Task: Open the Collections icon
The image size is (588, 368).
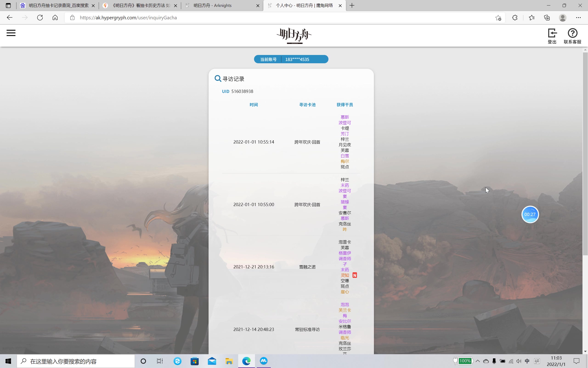Action: coord(547,17)
